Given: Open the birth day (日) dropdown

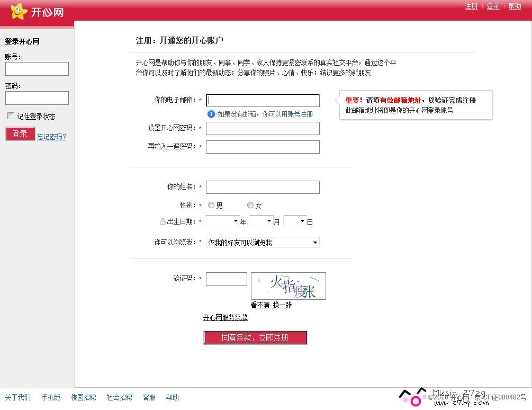Looking at the screenshot, I should (x=295, y=221).
